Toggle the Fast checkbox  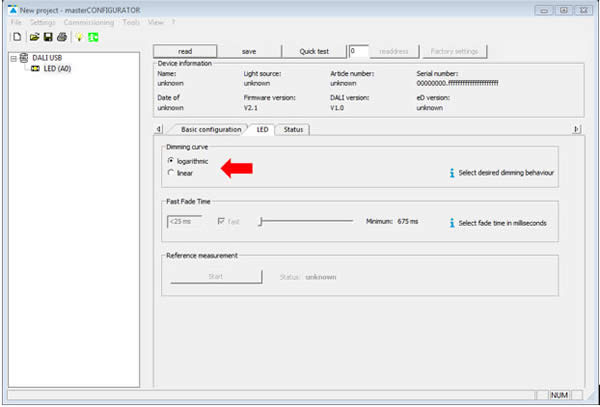pos(221,221)
